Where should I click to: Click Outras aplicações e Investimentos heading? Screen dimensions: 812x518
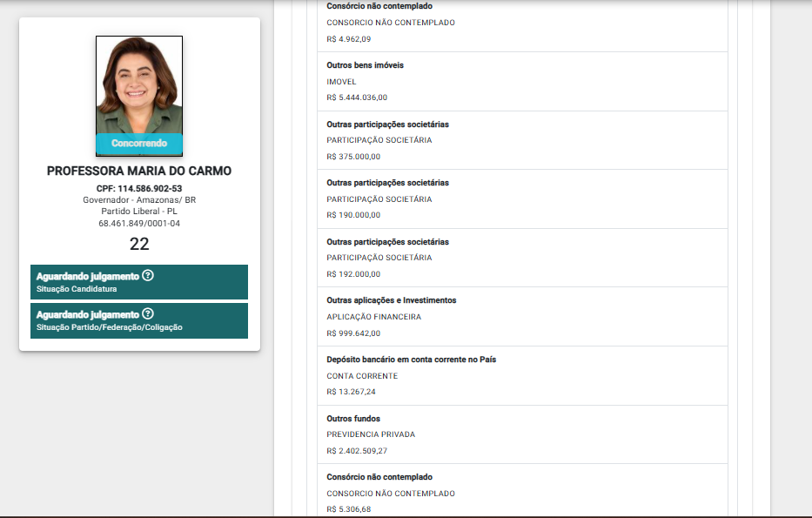392,300
